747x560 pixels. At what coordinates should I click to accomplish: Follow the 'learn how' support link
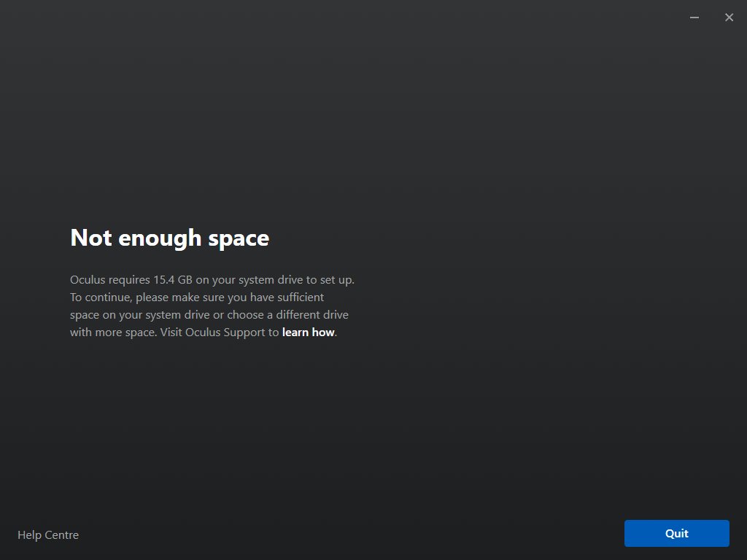(x=309, y=332)
